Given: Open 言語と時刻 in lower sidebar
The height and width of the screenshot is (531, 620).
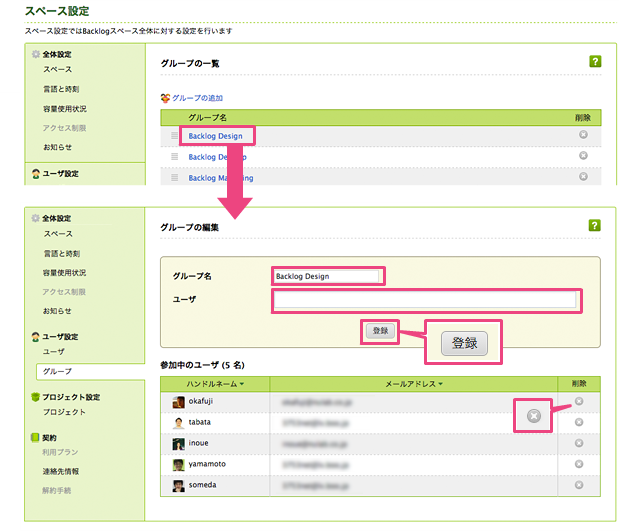Looking at the screenshot, I should (x=62, y=253).
